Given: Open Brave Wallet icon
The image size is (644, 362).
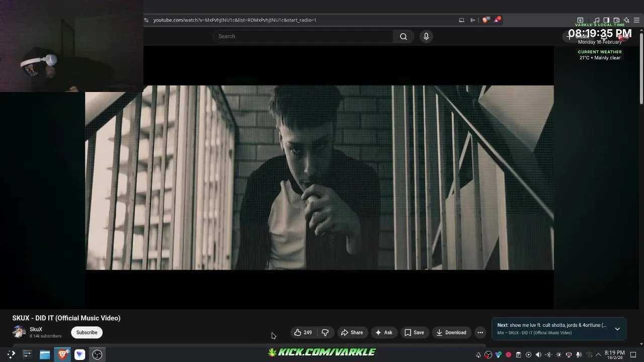Looking at the screenshot, I should click(x=616, y=20).
